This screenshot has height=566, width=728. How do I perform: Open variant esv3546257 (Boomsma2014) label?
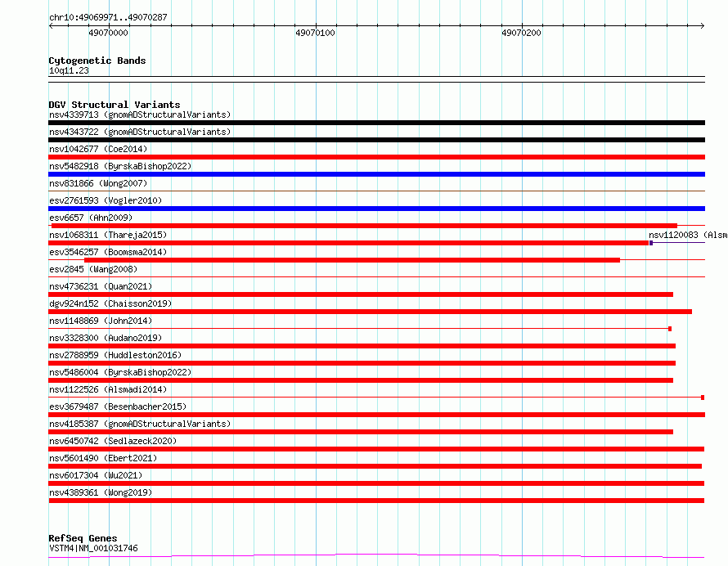coord(108,252)
